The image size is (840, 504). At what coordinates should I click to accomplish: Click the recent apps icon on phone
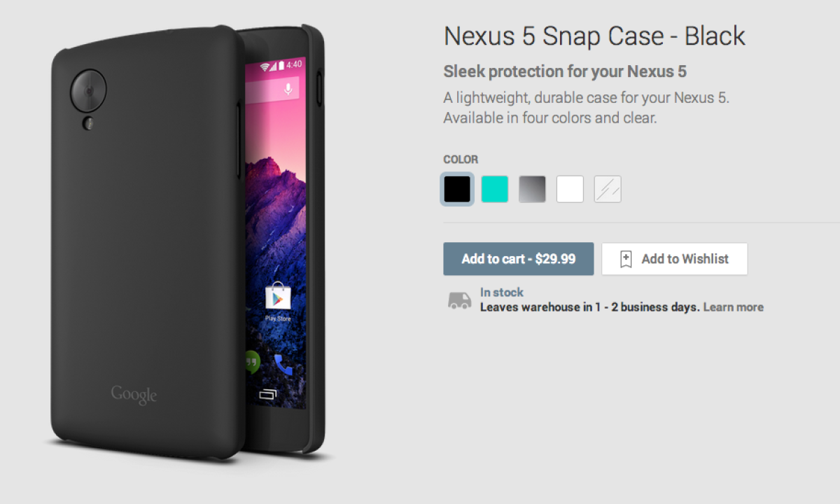coord(267,394)
